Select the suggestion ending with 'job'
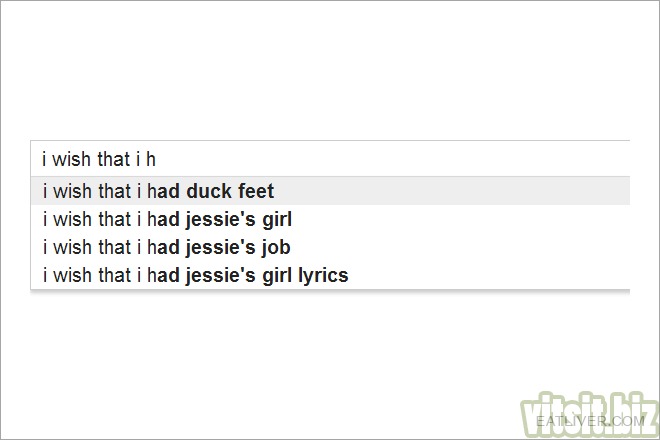 click(330, 247)
